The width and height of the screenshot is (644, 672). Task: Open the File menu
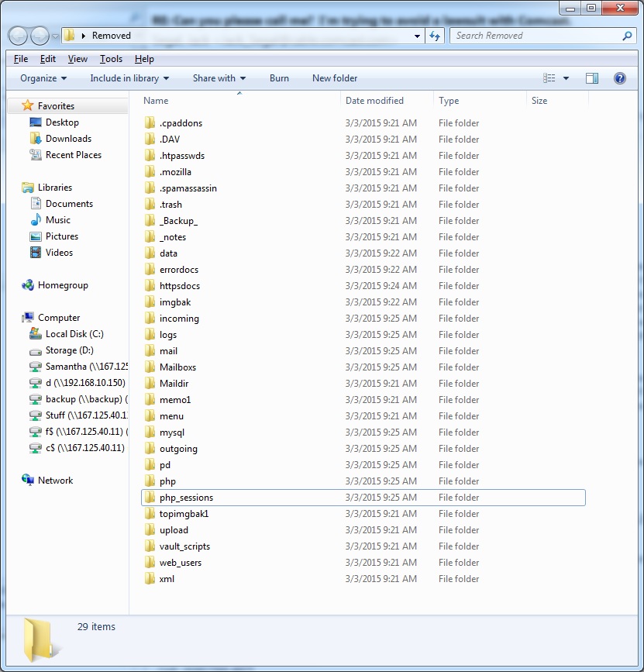coord(21,59)
